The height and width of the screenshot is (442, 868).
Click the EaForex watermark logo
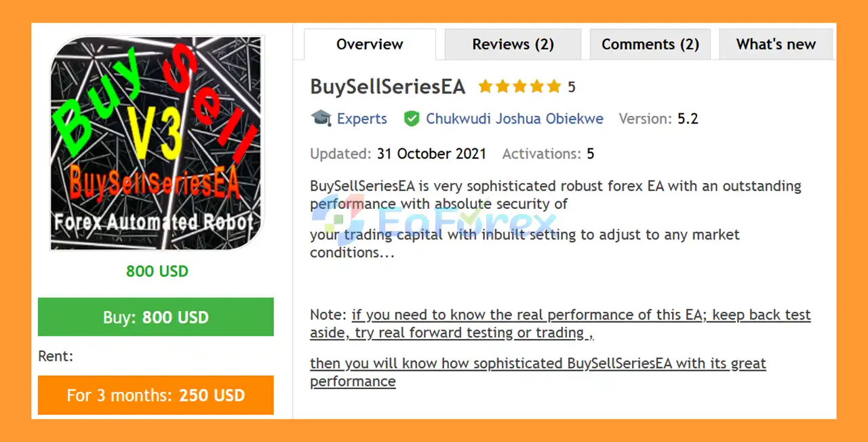coord(434,220)
